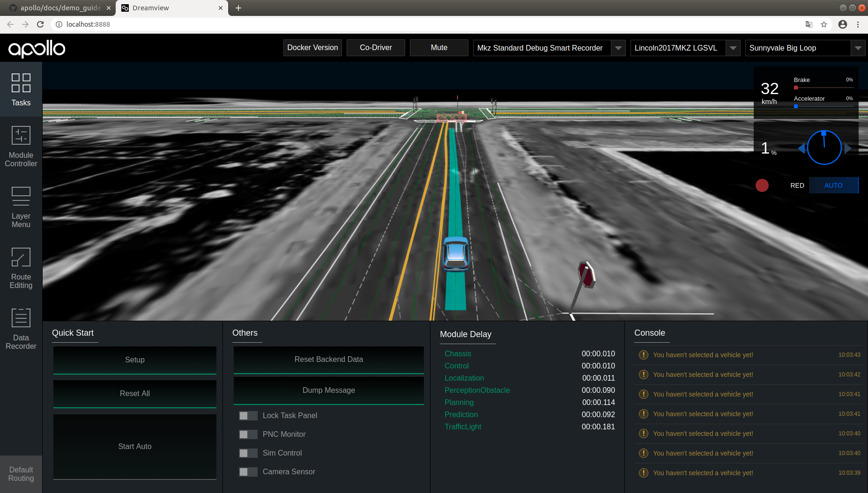Open the Lincoln2017MKZ LGSVL vehicle dropdown
Image resolution: width=868 pixels, height=493 pixels.
pyautogui.click(x=732, y=48)
